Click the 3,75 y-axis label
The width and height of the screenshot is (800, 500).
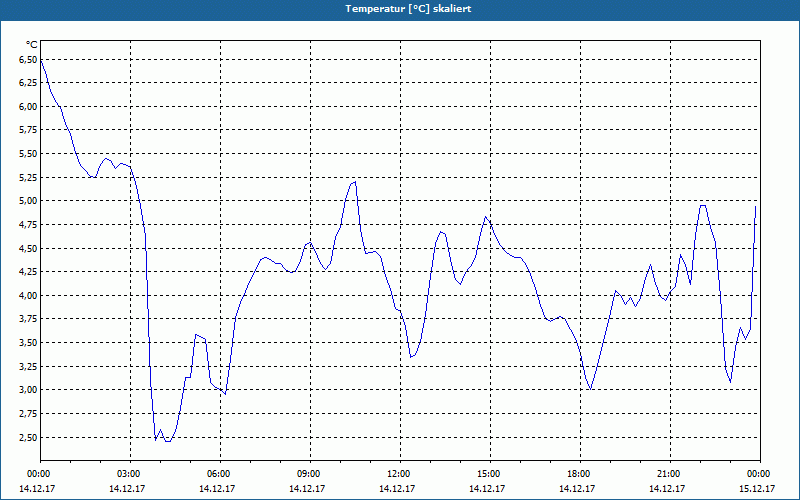coord(29,319)
